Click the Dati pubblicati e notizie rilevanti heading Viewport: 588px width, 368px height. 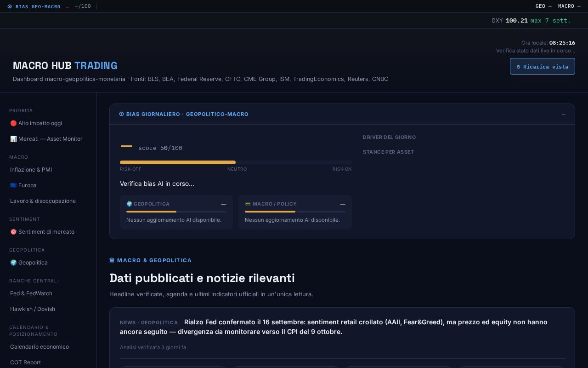[202, 278]
